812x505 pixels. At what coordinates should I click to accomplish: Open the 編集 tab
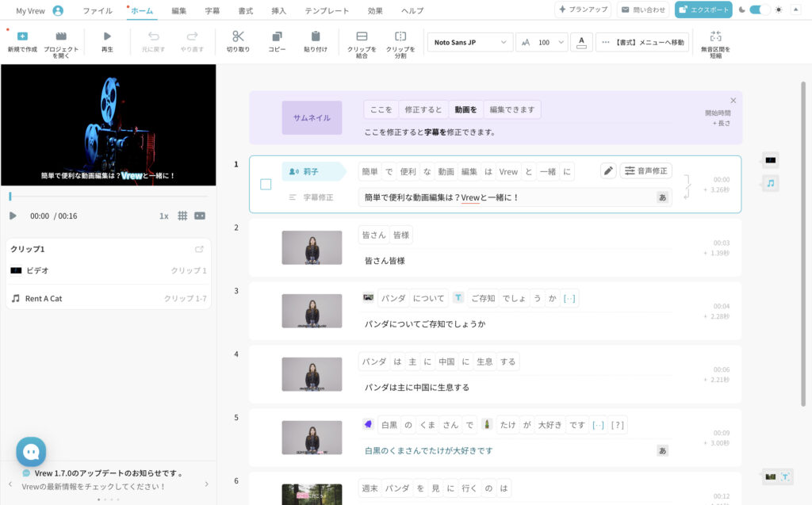(179, 10)
